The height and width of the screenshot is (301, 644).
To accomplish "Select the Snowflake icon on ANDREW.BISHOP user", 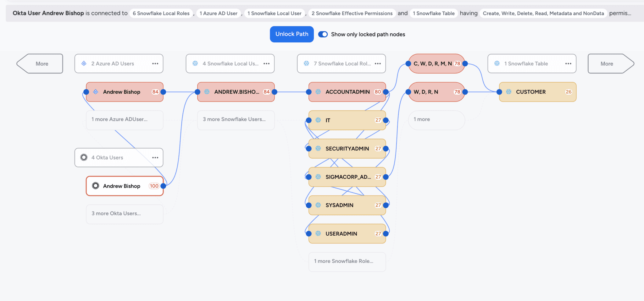I will 207,92.
